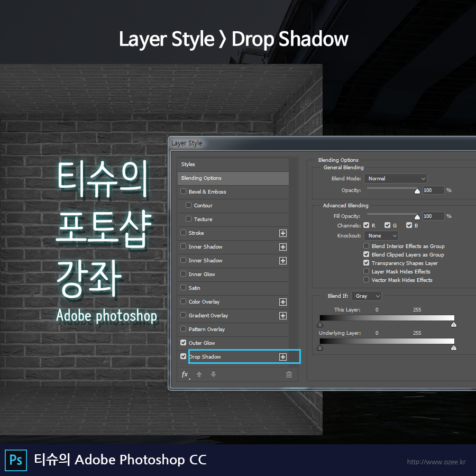Expand the Blend If Gray dropdown

pos(367,296)
